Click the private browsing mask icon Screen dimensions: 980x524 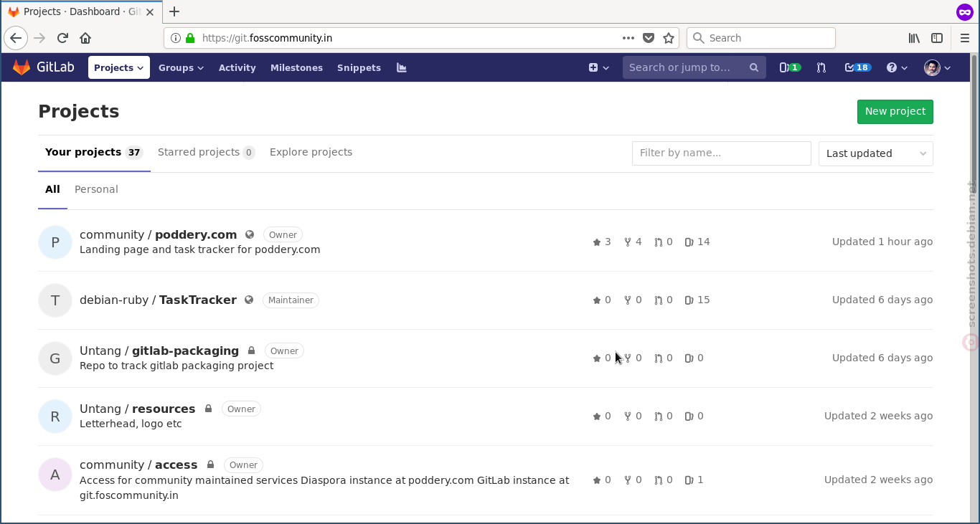965,11
